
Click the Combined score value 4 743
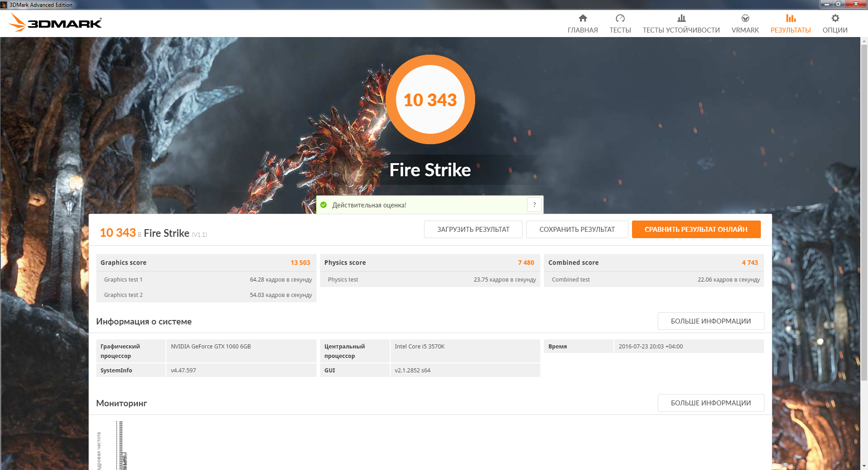pyautogui.click(x=750, y=263)
